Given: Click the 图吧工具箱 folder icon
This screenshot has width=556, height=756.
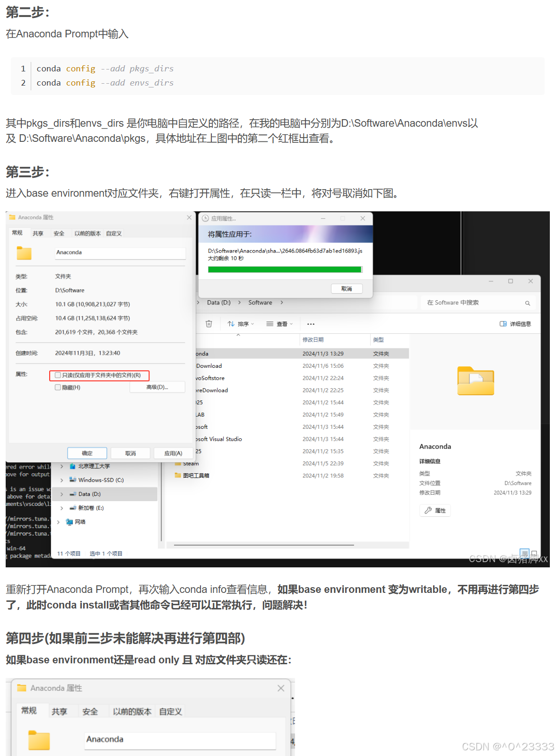Looking at the screenshot, I should 178,476.
